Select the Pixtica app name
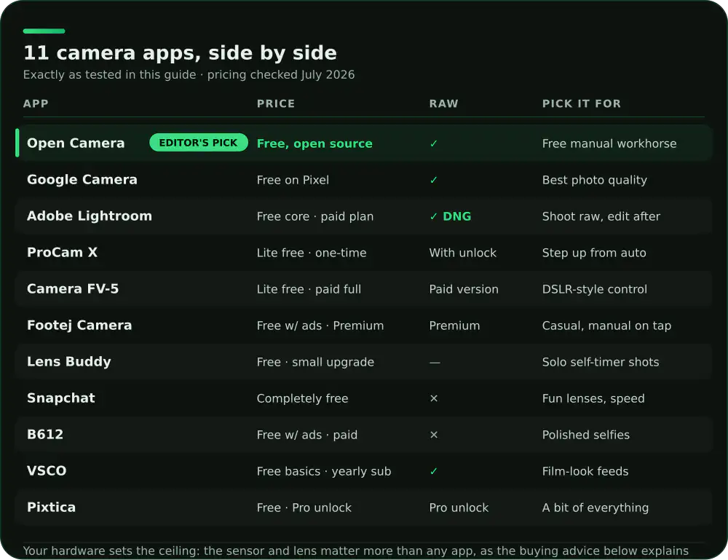Viewport: 728px width, 560px height. click(x=51, y=507)
